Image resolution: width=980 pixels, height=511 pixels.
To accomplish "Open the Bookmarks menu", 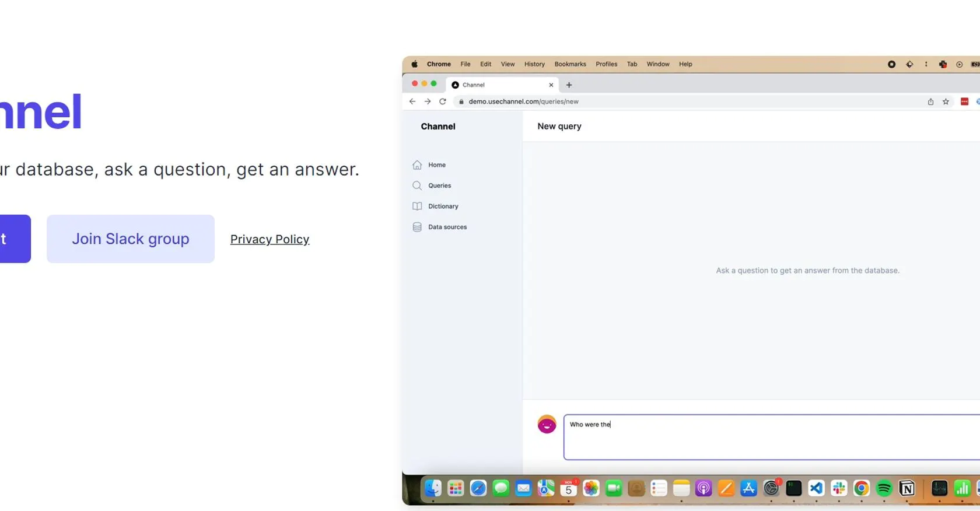I will tap(570, 64).
